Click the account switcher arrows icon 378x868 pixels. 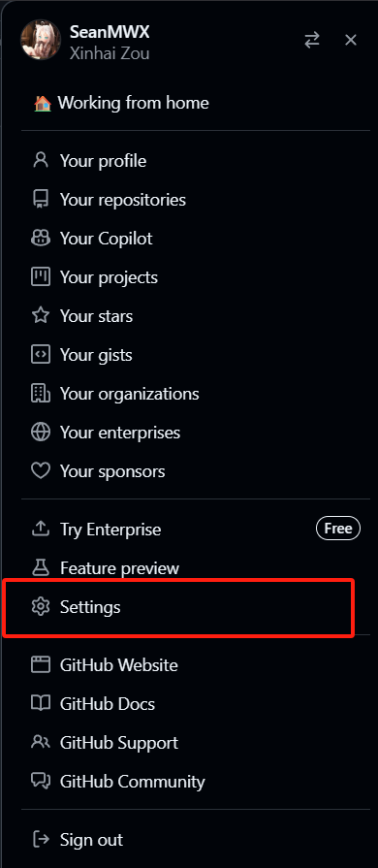312,40
